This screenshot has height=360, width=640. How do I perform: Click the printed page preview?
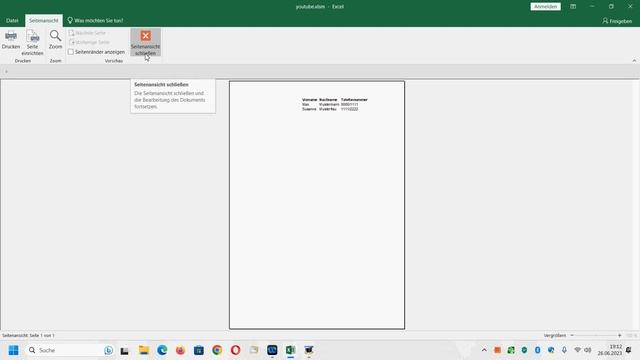pos(317,205)
